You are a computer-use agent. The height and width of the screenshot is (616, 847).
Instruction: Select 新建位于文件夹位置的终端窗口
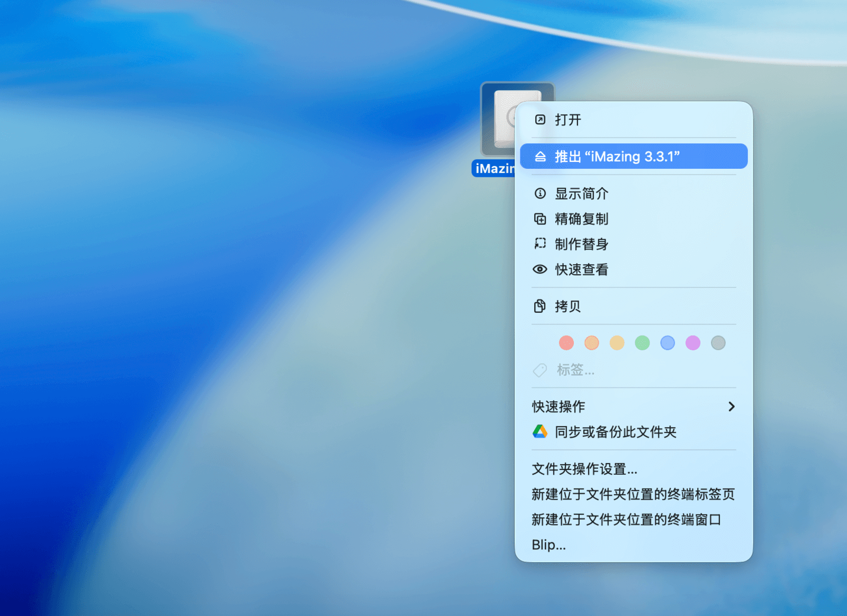pyautogui.click(x=626, y=520)
